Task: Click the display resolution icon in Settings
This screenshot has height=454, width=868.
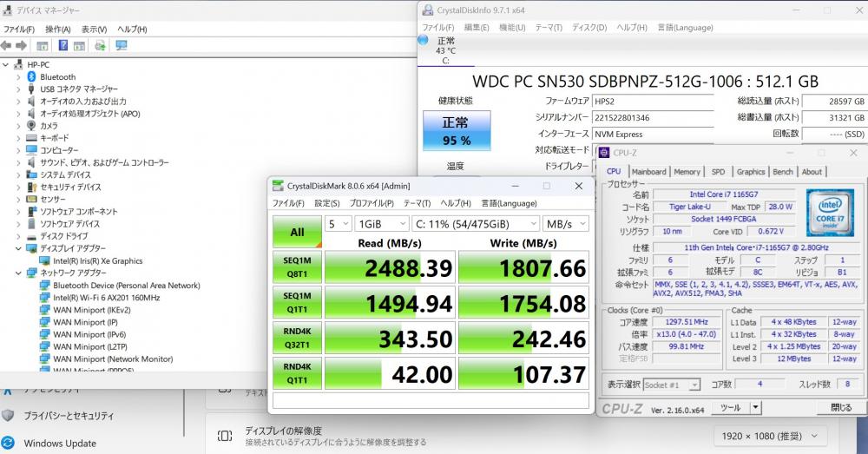Action: tap(225, 436)
